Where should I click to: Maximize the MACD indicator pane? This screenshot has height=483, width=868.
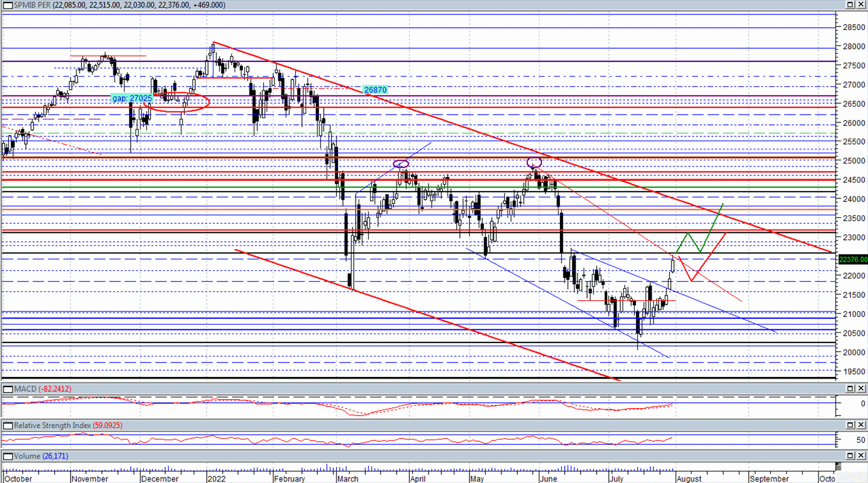850,389
